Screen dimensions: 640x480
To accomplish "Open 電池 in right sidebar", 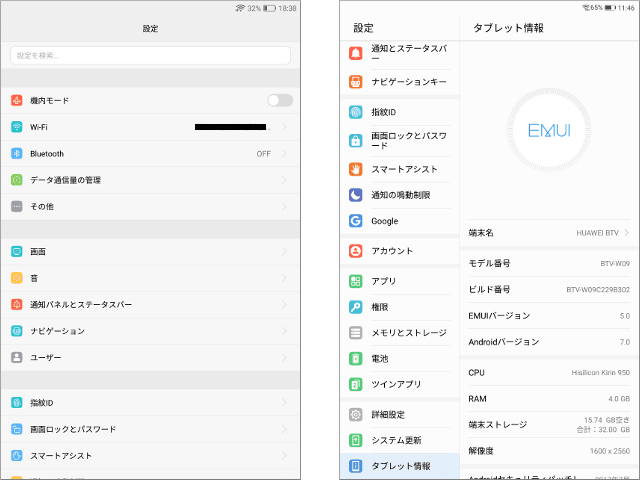I will coord(400,359).
